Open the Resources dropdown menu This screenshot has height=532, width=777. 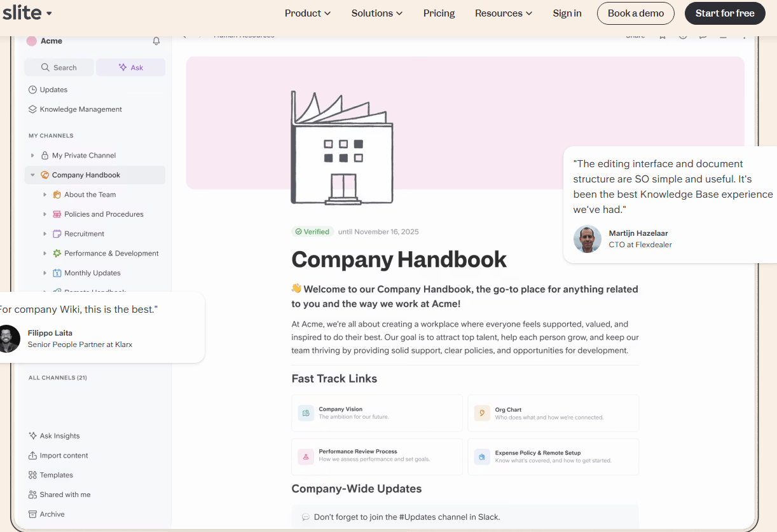[x=504, y=13]
